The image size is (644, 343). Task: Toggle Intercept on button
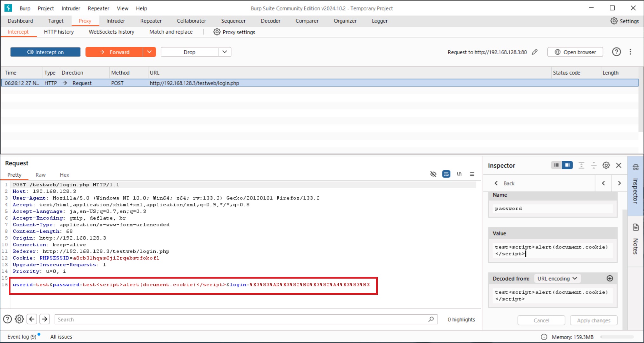point(45,52)
